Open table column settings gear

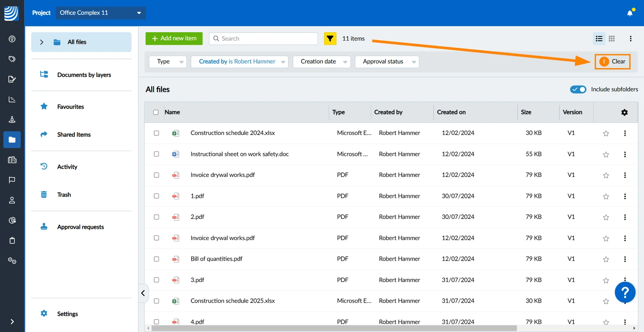(x=624, y=112)
